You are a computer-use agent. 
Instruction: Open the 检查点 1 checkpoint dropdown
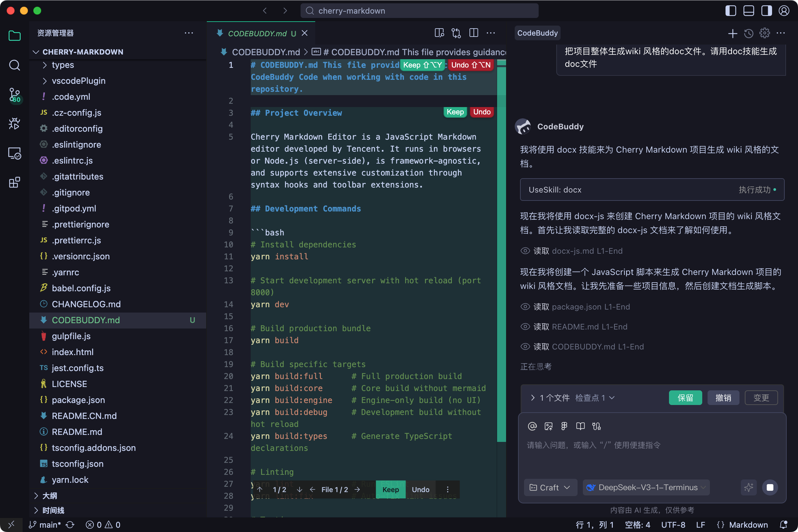pyautogui.click(x=595, y=398)
